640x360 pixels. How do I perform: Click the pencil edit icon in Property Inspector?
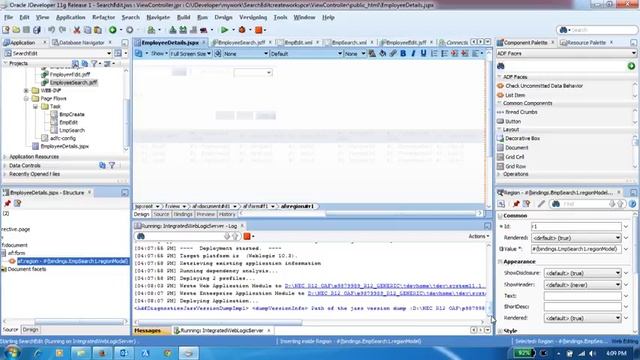pyautogui.click(x=541, y=204)
